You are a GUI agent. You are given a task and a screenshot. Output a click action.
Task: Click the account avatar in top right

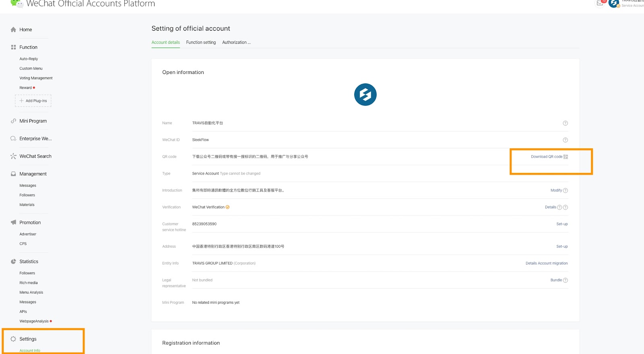pyautogui.click(x=614, y=3)
